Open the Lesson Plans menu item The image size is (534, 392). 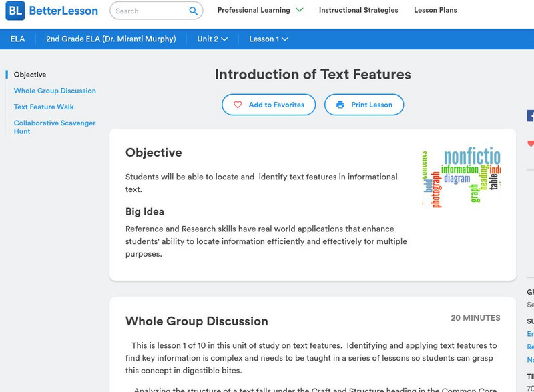pyautogui.click(x=435, y=11)
